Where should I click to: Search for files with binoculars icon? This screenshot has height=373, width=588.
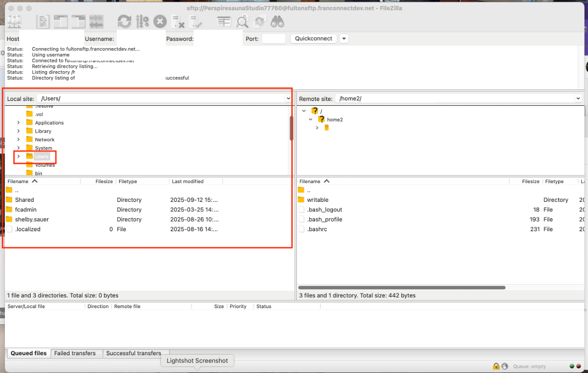[x=277, y=22]
